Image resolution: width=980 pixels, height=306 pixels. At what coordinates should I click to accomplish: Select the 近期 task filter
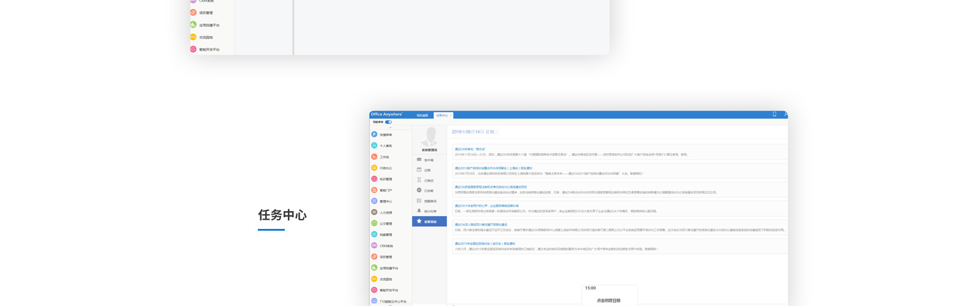428,170
